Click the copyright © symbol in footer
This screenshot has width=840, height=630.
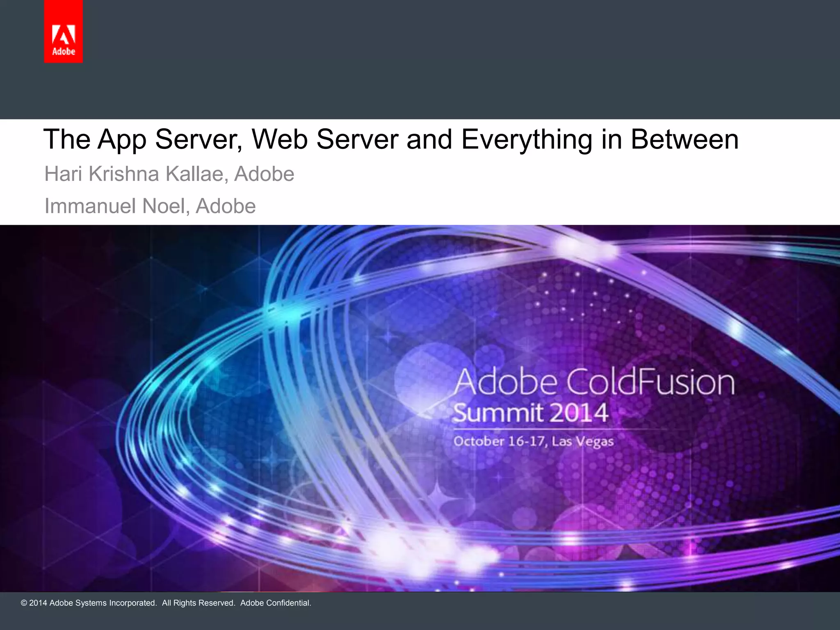pyautogui.click(x=24, y=603)
